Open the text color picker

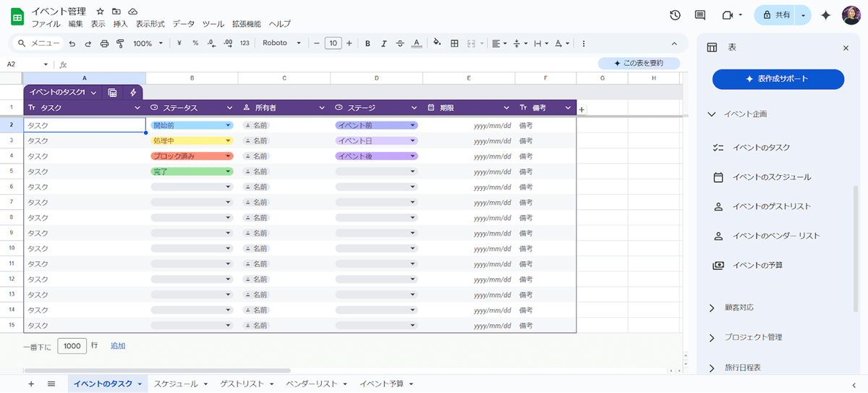(417, 43)
